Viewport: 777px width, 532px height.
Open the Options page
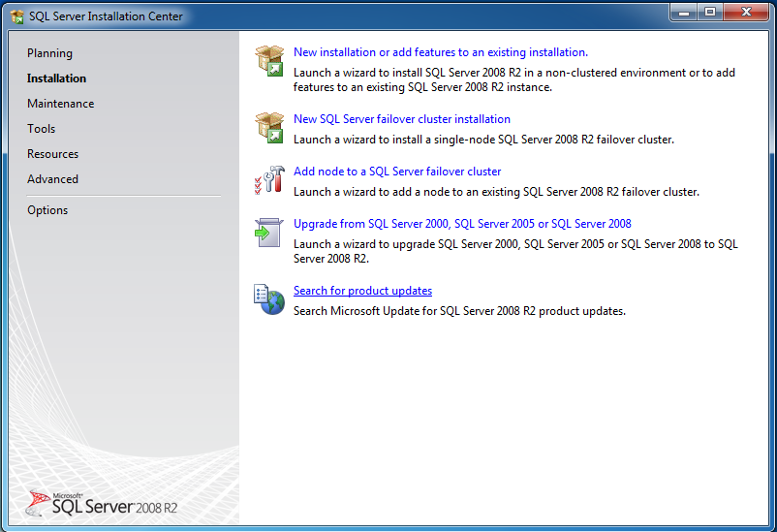pyautogui.click(x=47, y=210)
